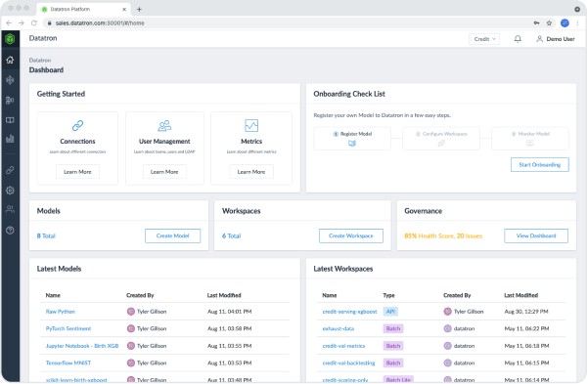Open the settings gear icon in sidebar
This screenshot has height=384, width=588.
pos(10,190)
